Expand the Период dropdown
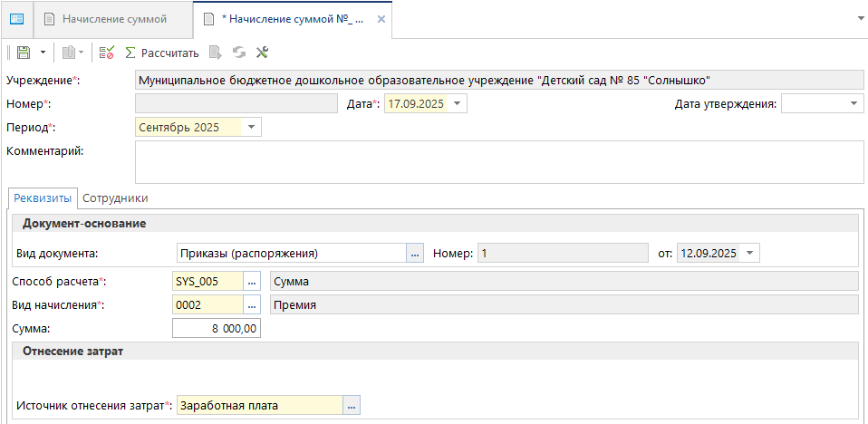Screen dimensions: 868x424 tap(251, 127)
